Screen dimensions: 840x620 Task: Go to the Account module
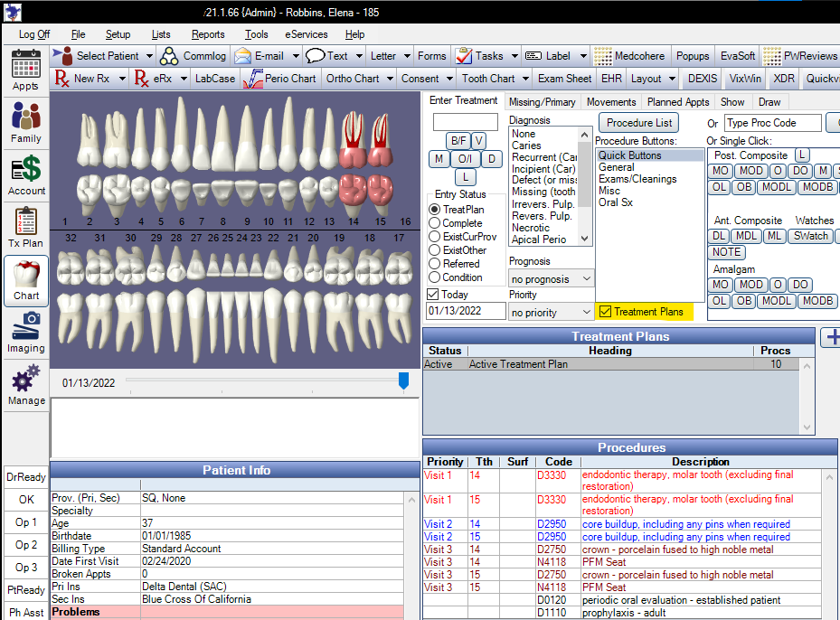tap(25, 175)
